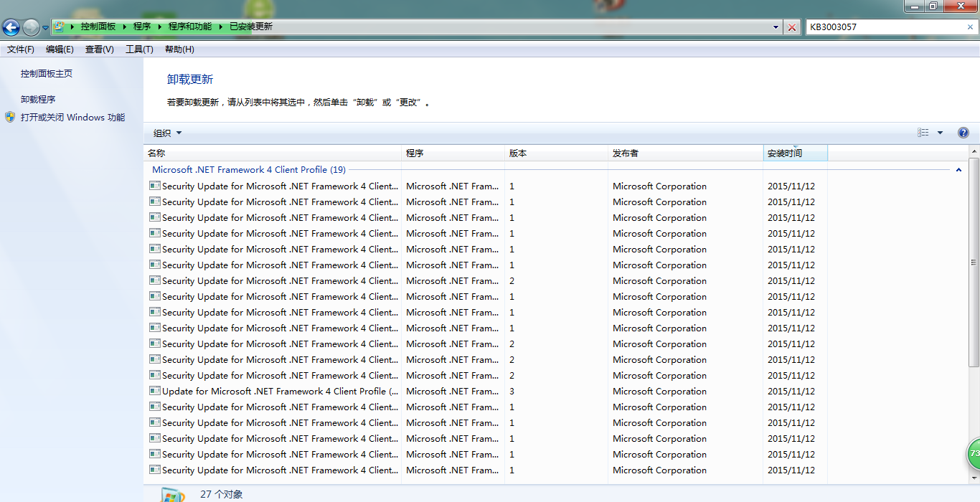
Task: Click the shield icon beside Windows 功能
Action: click(x=10, y=117)
